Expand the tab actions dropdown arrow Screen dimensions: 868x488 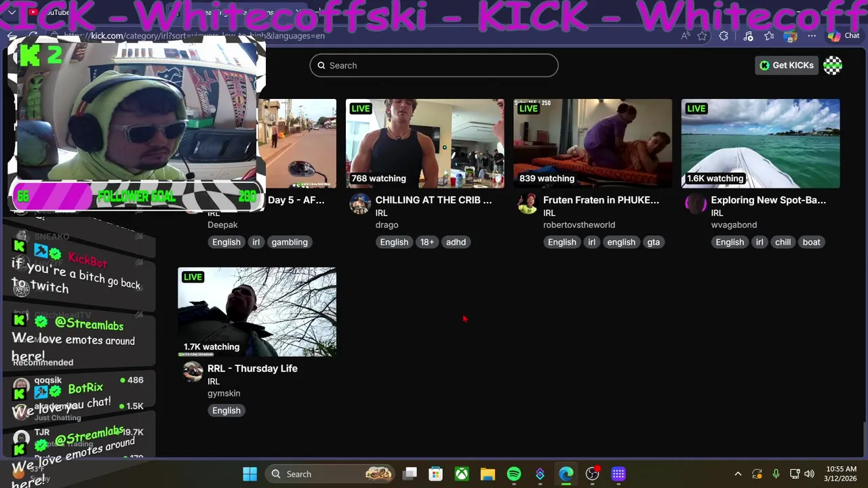click(x=12, y=12)
